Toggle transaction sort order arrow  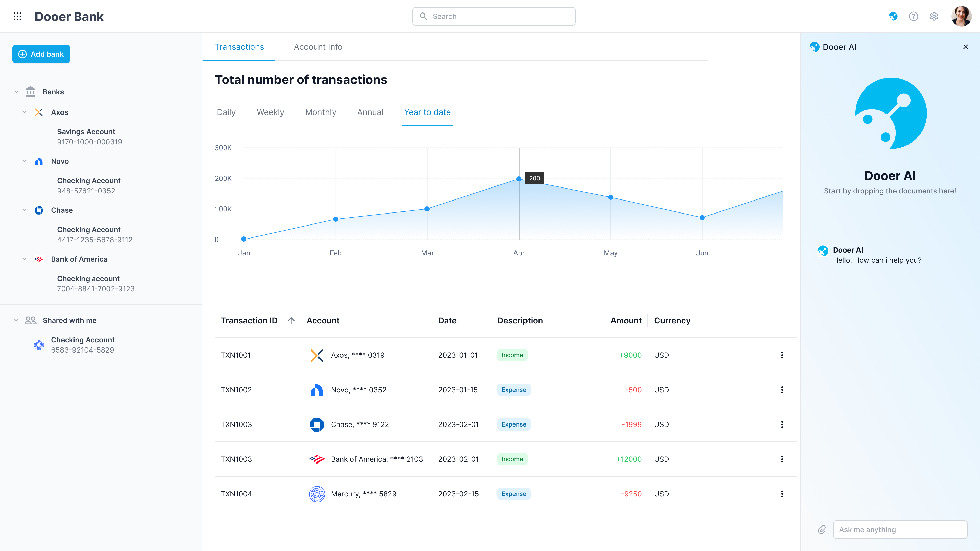click(x=291, y=320)
